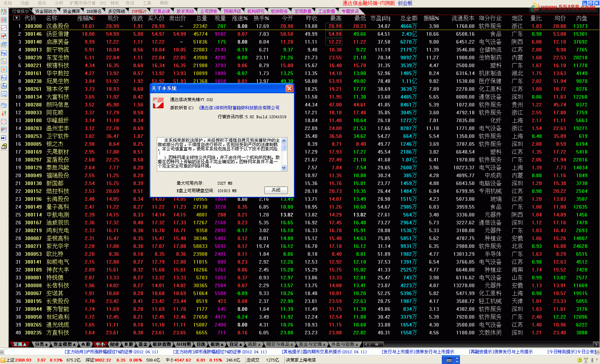Expand the 常规 bottom tab menu
600x364 pixels.
pyautogui.click(x=20, y=344)
